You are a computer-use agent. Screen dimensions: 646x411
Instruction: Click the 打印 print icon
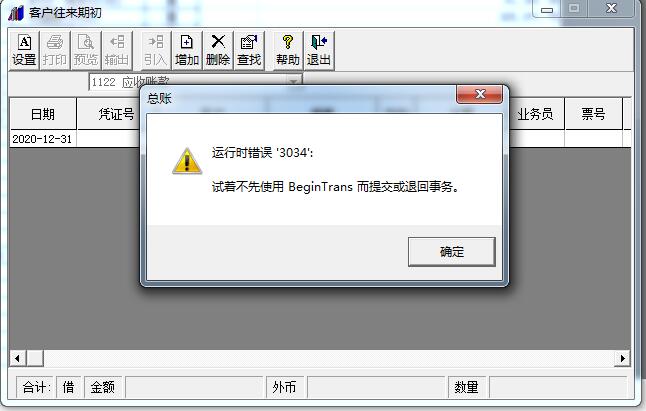pos(55,51)
